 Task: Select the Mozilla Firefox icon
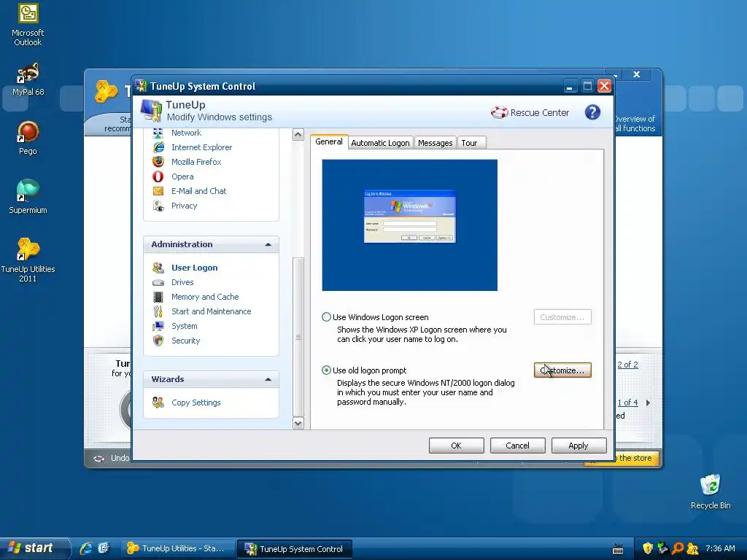(x=158, y=162)
